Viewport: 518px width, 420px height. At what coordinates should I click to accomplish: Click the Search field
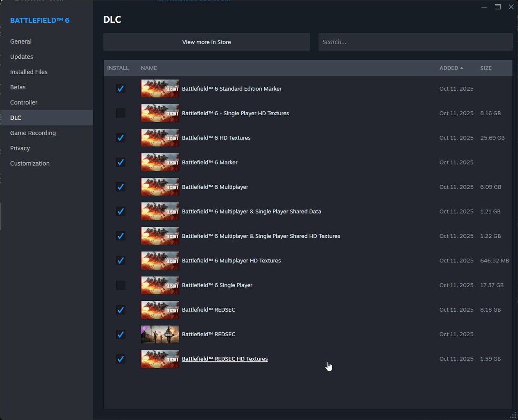click(x=414, y=42)
